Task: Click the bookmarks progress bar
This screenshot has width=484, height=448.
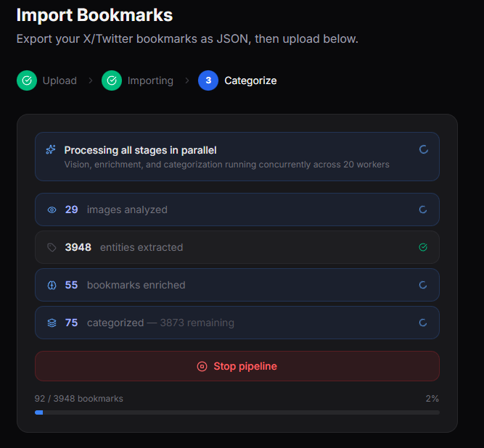Action: [237, 412]
